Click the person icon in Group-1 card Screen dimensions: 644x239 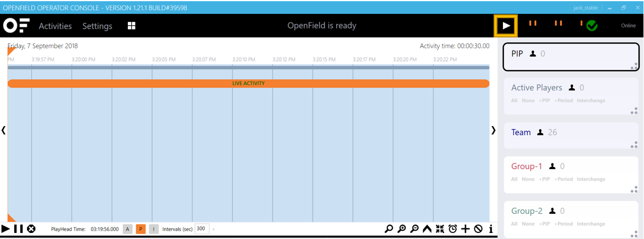click(553, 166)
